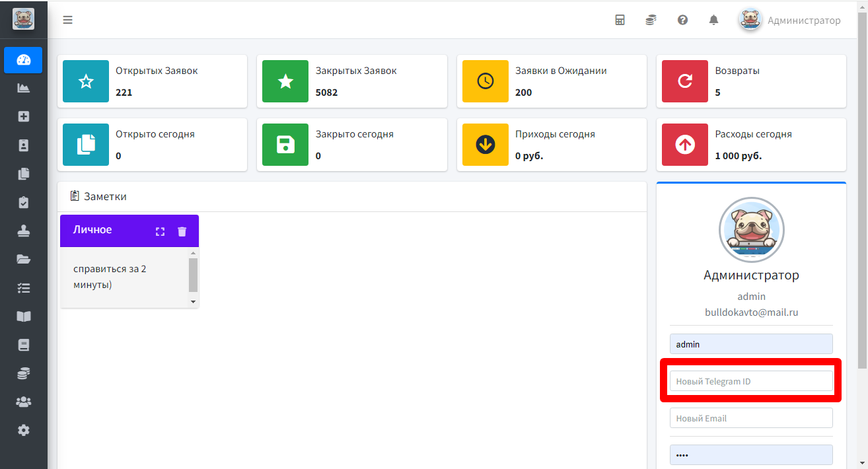Click the value 200 of pending requests

point(524,92)
